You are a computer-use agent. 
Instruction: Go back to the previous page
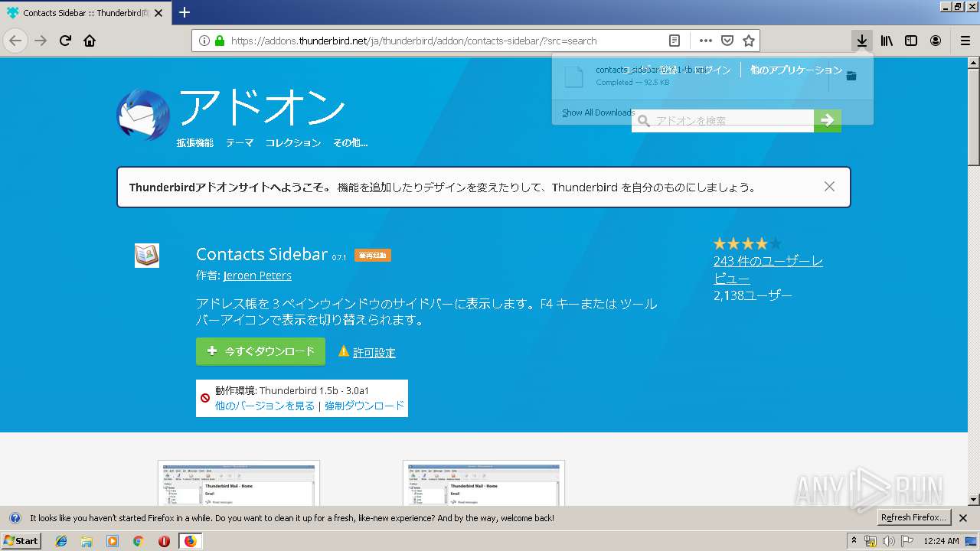tap(16, 41)
